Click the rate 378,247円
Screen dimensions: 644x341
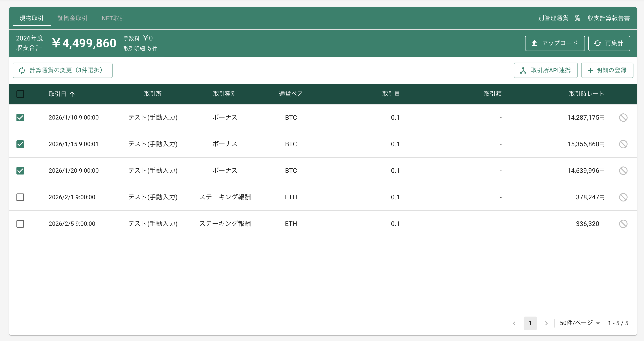pyautogui.click(x=590, y=197)
